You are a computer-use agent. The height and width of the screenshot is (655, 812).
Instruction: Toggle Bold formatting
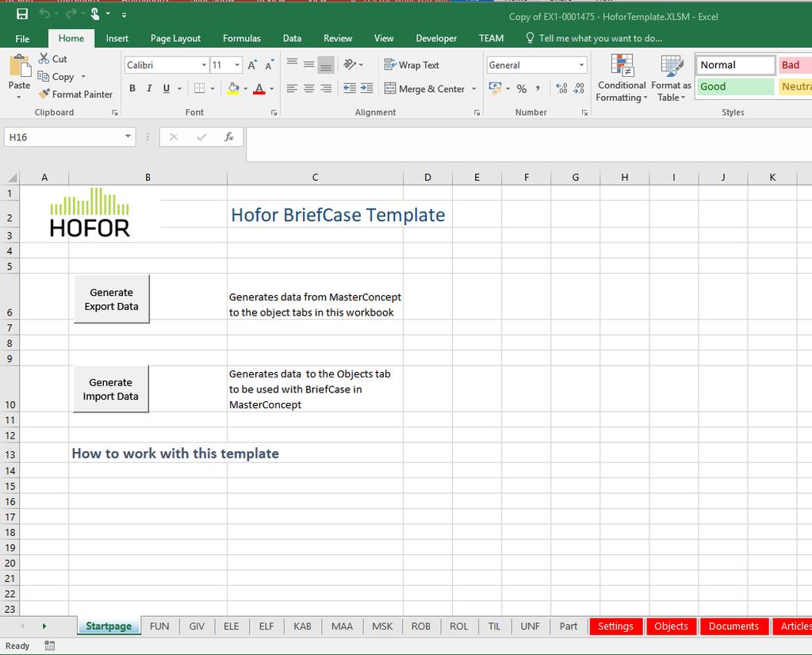click(x=132, y=89)
